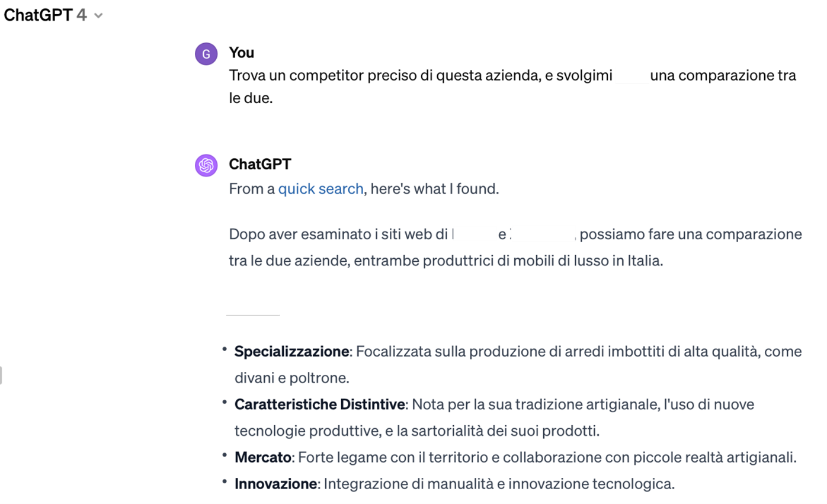Viewport: 827px width, 504px height.
Task: Click the short horizontal divider above the bullets
Action: pyautogui.click(x=253, y=315)
